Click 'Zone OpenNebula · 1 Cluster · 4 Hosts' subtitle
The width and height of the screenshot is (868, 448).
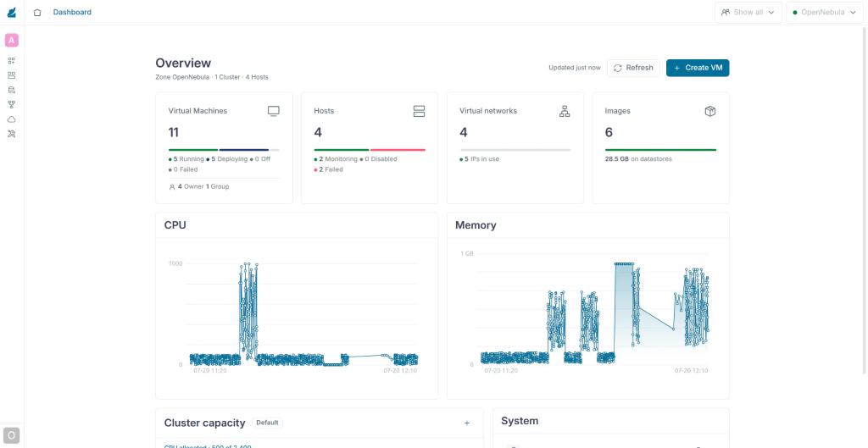[212, 77]
